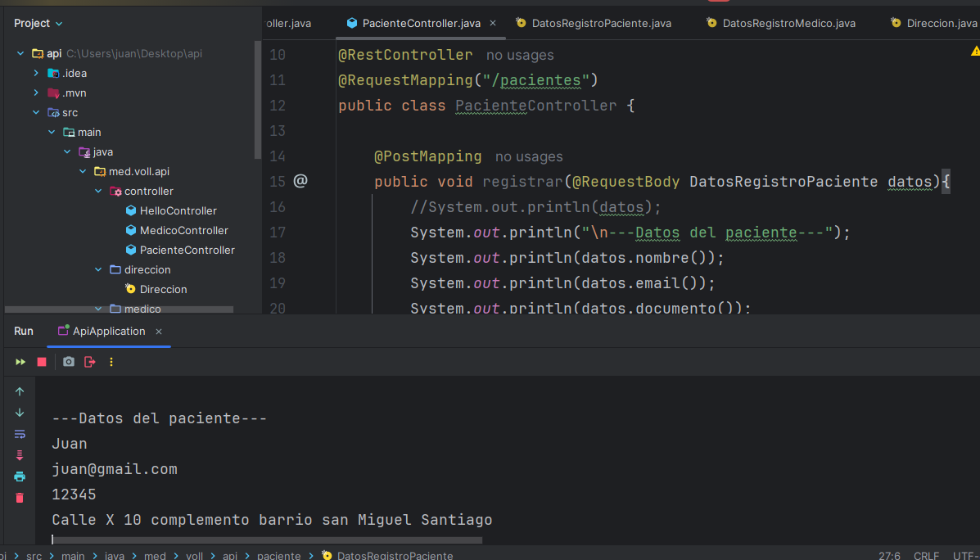Select the .mvn folder row
Screen dimensions: 980x560
(x=75, y=93)
